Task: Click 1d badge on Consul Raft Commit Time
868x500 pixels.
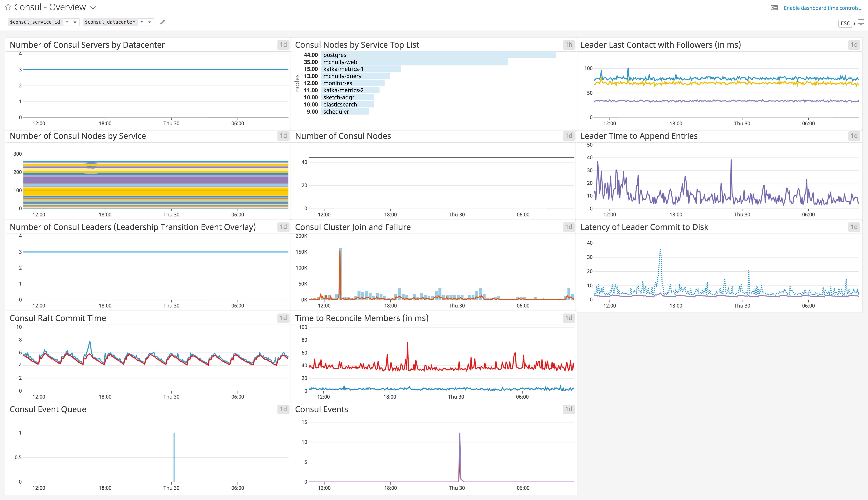Action: click(x=283, y=318)
